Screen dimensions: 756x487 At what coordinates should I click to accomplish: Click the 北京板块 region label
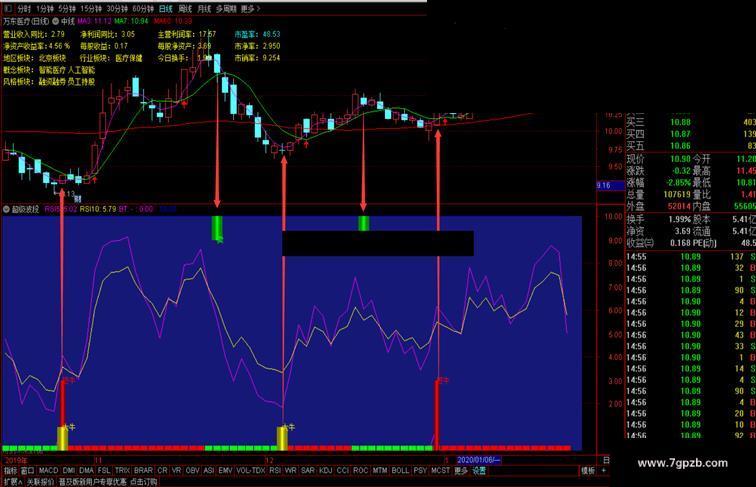point(53,58)
